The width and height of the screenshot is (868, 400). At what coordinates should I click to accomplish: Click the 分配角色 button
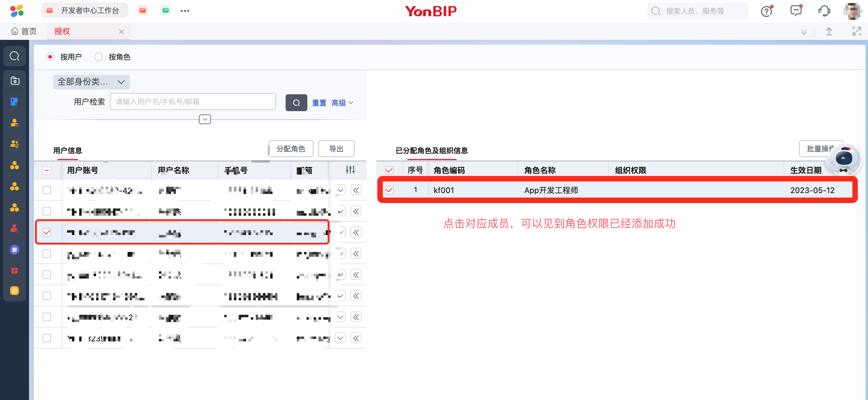coord(290,149)
